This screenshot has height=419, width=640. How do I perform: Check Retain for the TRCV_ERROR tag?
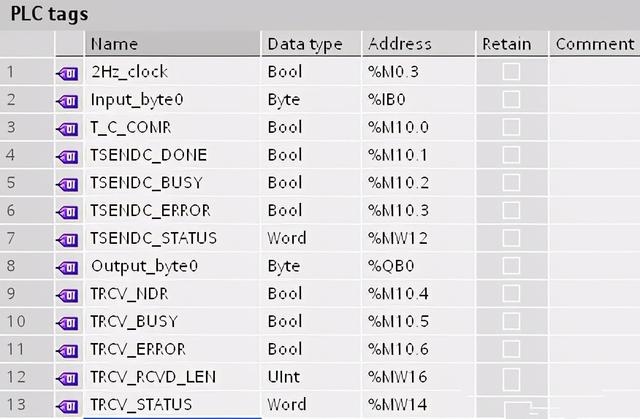point(511,352)
